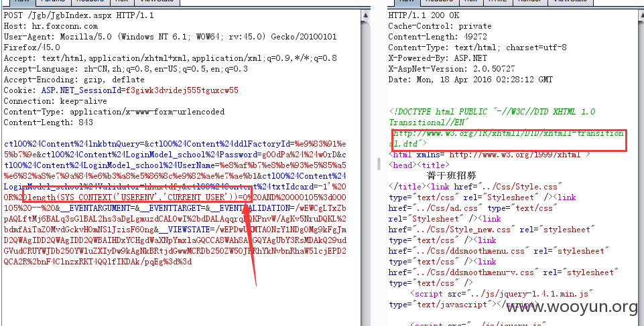Select the 'POST /Jgb/JgbIndex.aspx HTTP/1.1' request line
The height and width of the screenshot is (326, 644).
coord(79,15)
